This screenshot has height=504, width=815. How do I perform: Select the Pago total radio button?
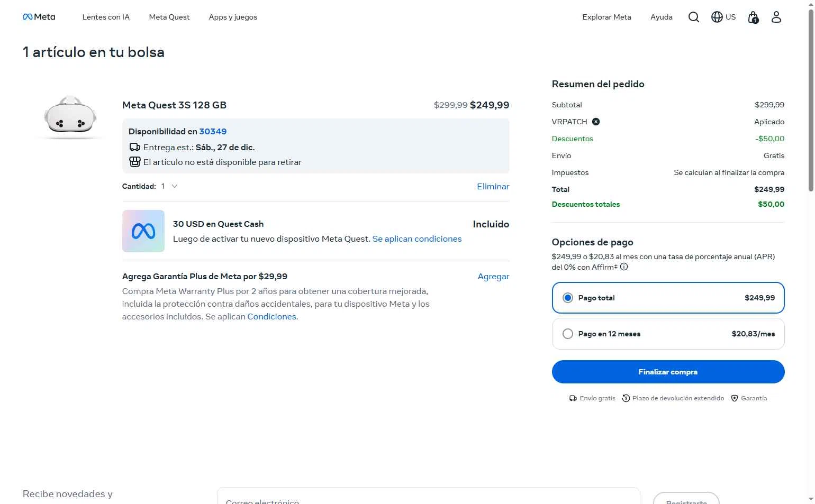tap(568, 298)
